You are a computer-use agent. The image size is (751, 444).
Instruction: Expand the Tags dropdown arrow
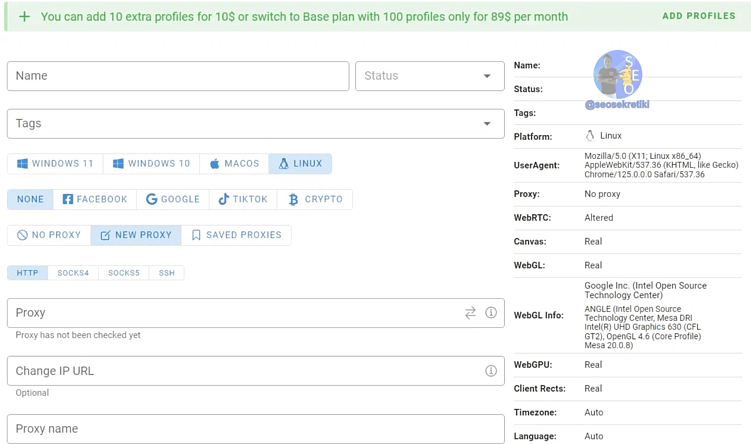click(x=487, y=124)
